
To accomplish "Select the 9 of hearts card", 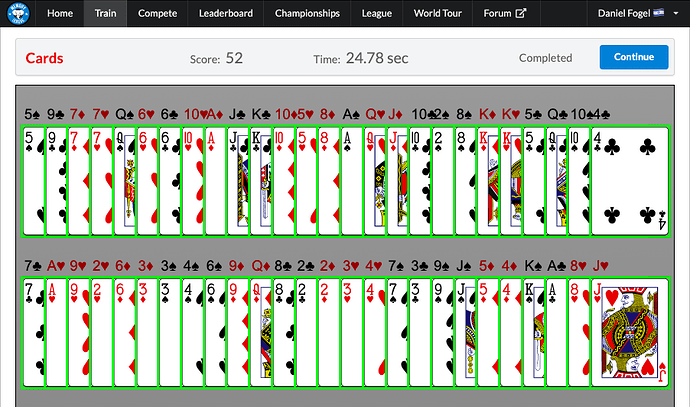I will click(x=80, y=332).
